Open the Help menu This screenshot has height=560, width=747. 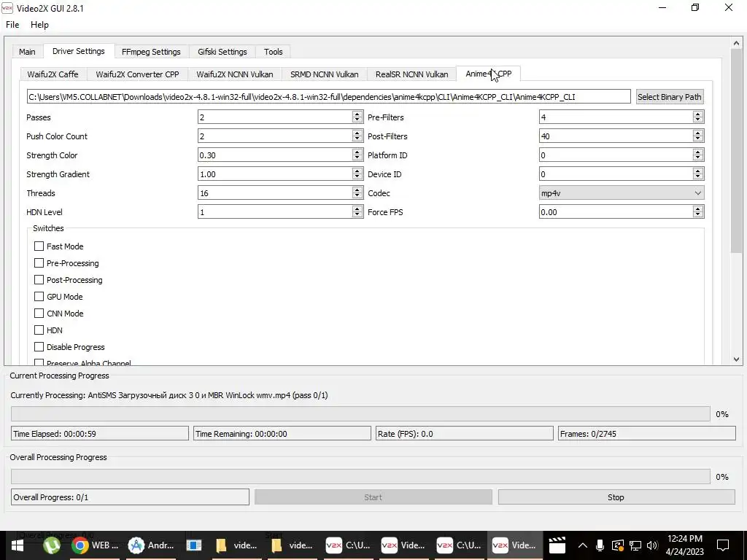point(39,25)
